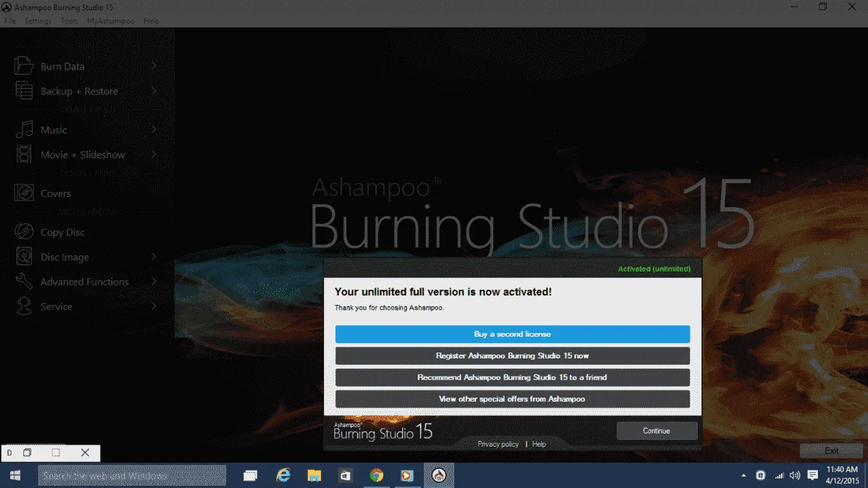Open the volume speaker tray icon

point(795,475)
